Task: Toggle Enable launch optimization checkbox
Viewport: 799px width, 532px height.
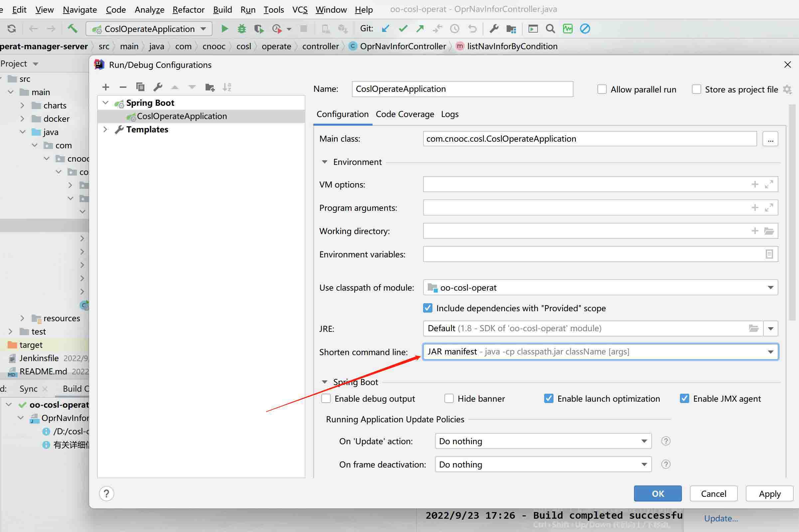Action: click(x=549, y=398)
